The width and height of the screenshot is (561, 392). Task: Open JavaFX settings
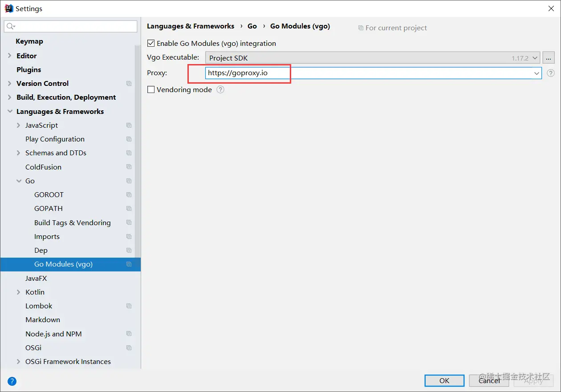coord(36,279)
